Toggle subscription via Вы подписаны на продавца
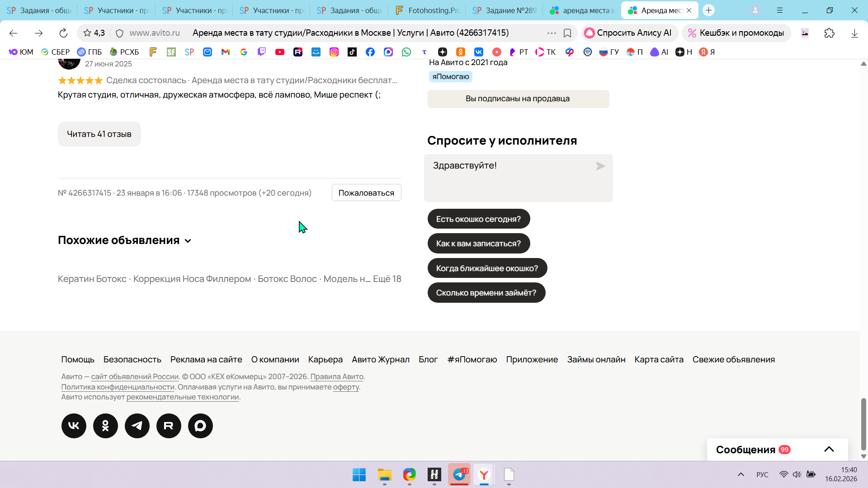 (x=518, y=99)
